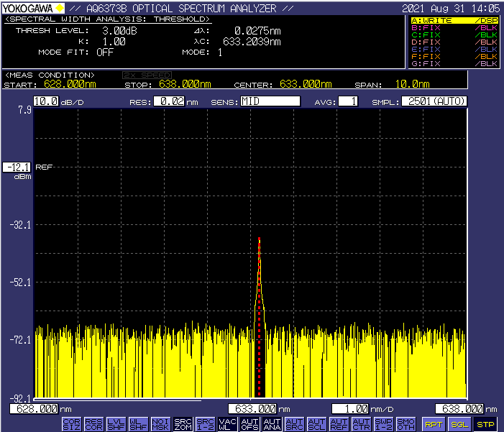Click the REF level label on graph

(x=44, y=167)
